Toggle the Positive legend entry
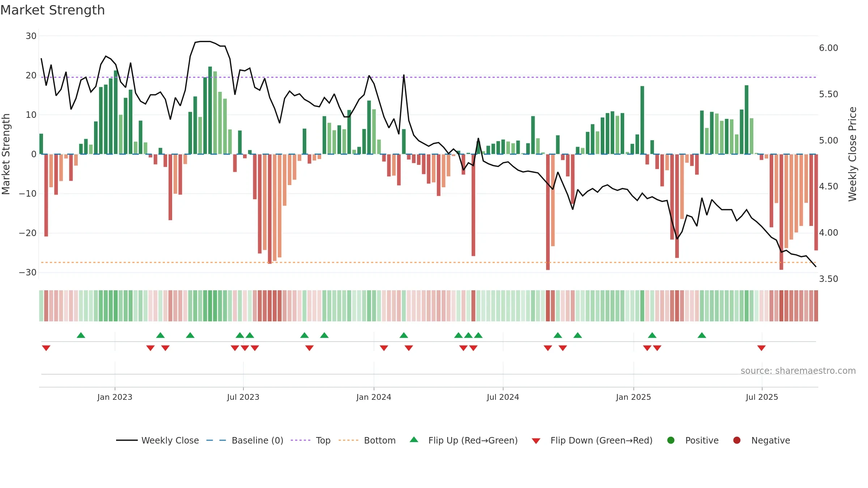Image resolution: width=868 pixels, height=488 pixels. pos(693,440)
